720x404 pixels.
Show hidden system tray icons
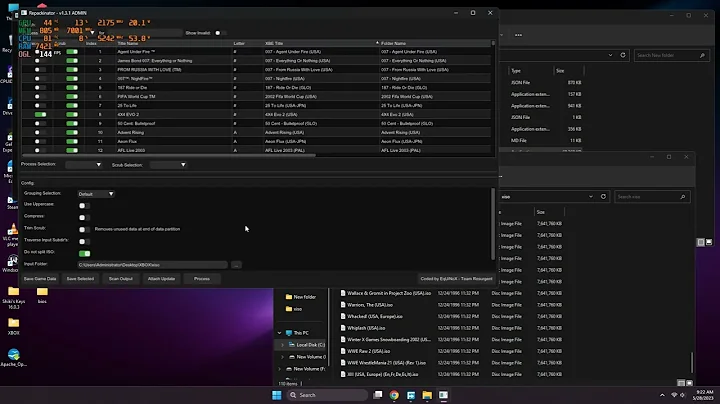(x=662, y=395)
